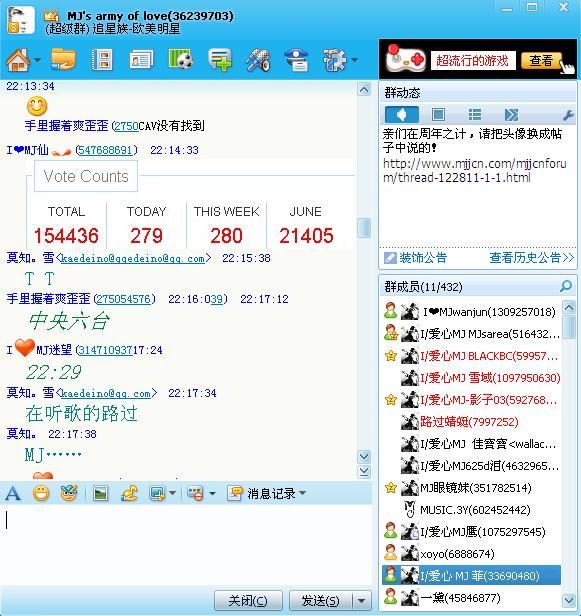The width and height of the screenshot is (581, 616).
Task: Click the 关闭(C) button
Action: point(248,600)
